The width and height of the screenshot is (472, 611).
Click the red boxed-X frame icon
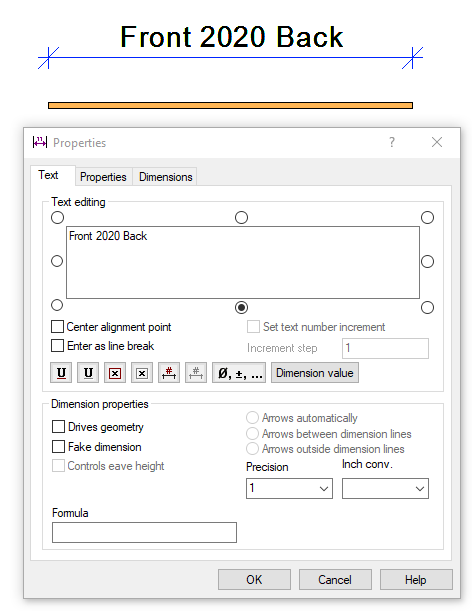tap(115, 373)
